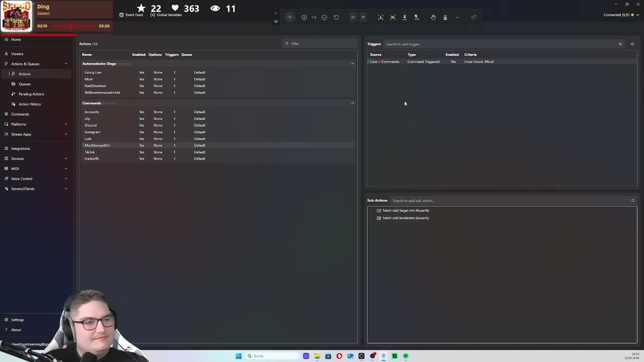Viewport: 644px width, 362px height.
Task: Open Spotify from the Windows taskbar
Action: tap(406, 356)
